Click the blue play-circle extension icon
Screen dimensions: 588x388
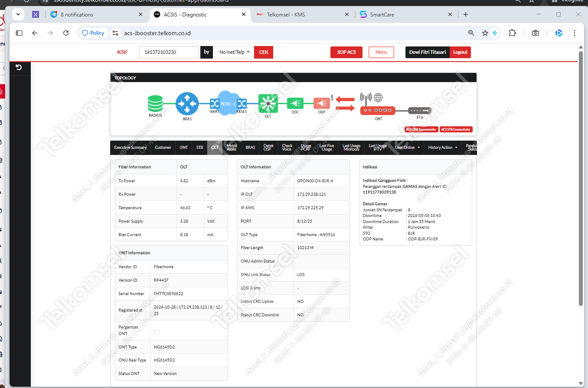point(559,33)
